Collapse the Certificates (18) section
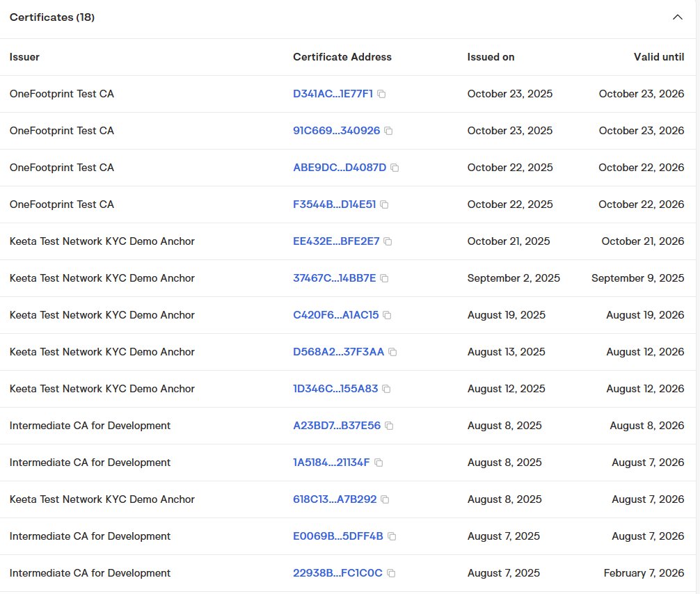This screenshot has height=594, width=700. (x=677, y=17)
